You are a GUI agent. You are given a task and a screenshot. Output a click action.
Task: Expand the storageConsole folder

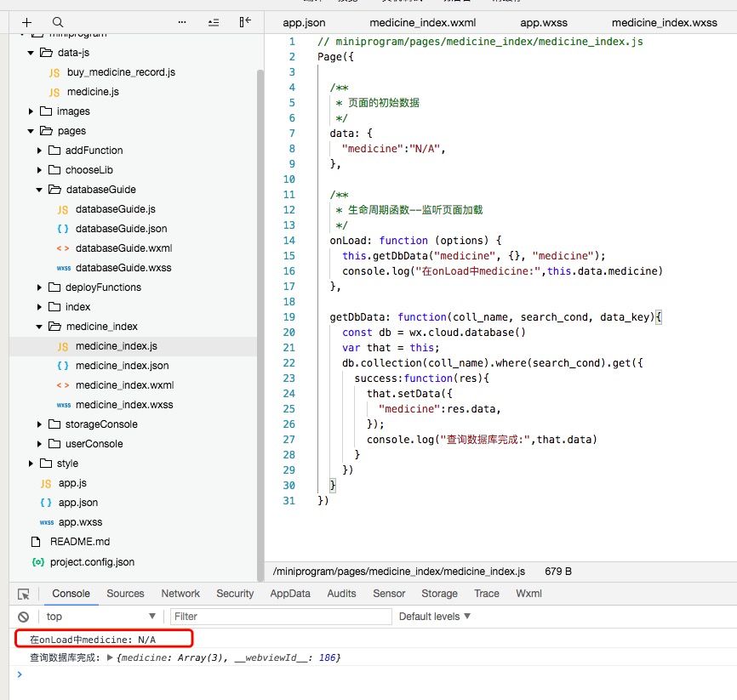[x=39, y=424]
